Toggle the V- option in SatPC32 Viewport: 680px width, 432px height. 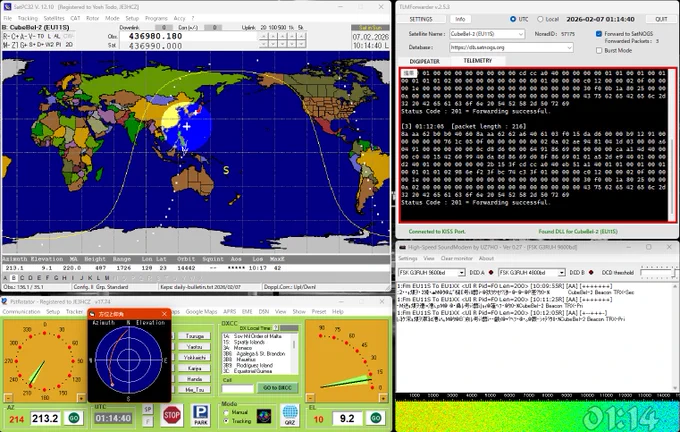click(32, 36)
